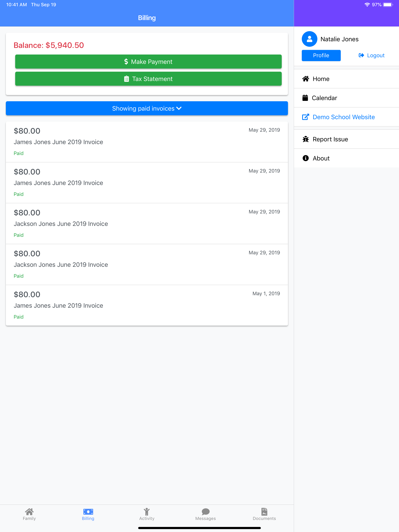Screen dimensions: 399x532
Task: Click the Tax Statement button
Action: [x=148, y=79]
